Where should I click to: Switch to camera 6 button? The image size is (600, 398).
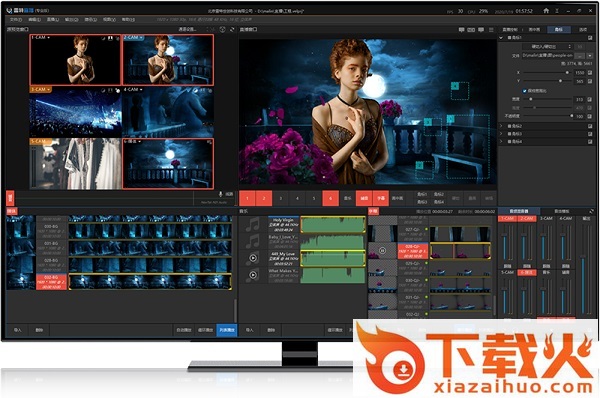[x=330, y=199]
